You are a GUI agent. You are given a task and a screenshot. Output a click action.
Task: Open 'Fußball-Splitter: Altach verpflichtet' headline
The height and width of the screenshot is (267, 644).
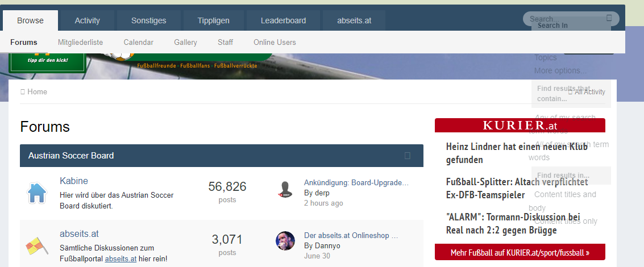click(517, 188)
